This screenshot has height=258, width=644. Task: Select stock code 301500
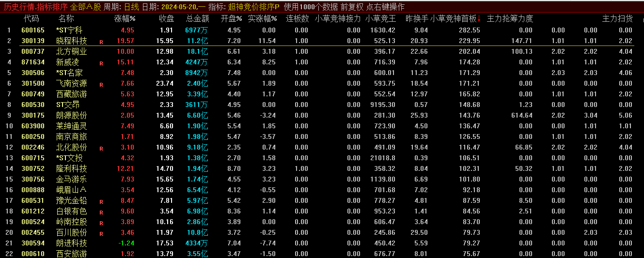33,83
